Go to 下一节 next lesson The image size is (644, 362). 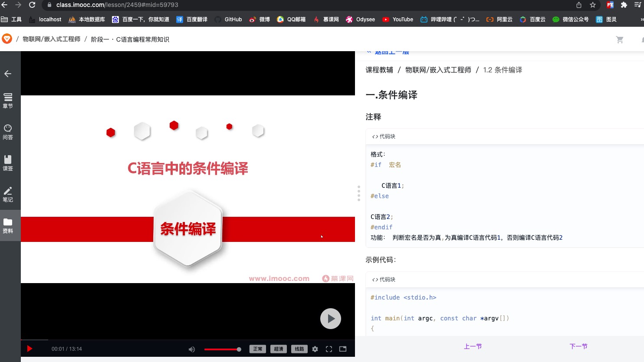click(x=578, y=346)
